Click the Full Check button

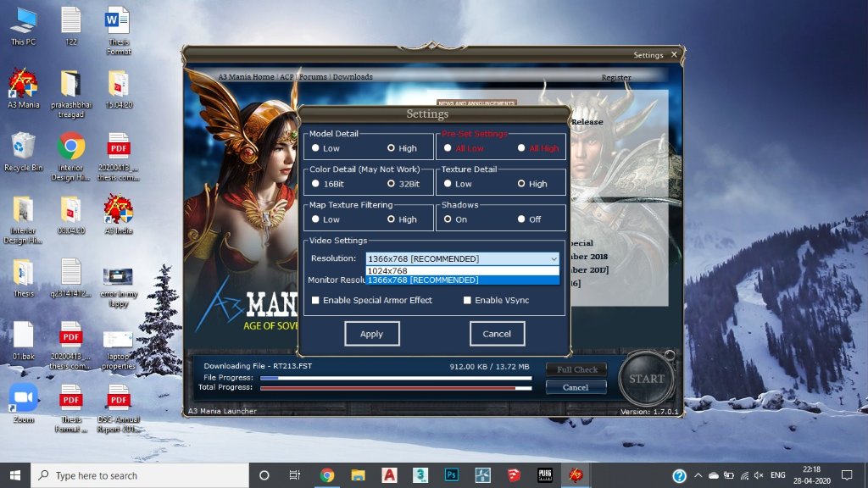point(576,369)
